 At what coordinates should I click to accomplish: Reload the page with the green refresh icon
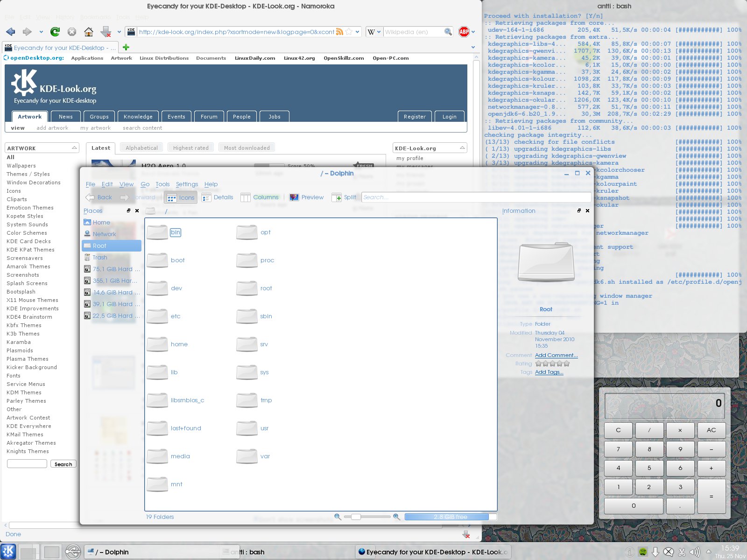(55, 32)
